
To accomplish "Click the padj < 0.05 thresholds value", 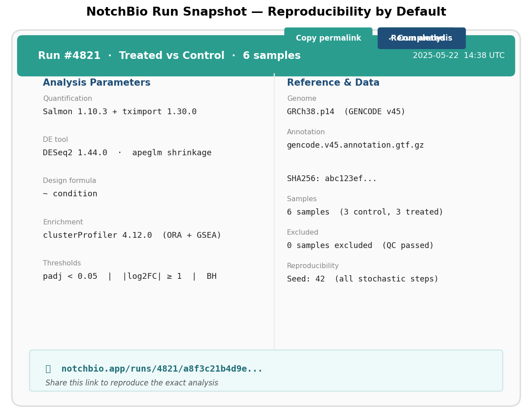I will pyautogui.click(x=129, y=276).
